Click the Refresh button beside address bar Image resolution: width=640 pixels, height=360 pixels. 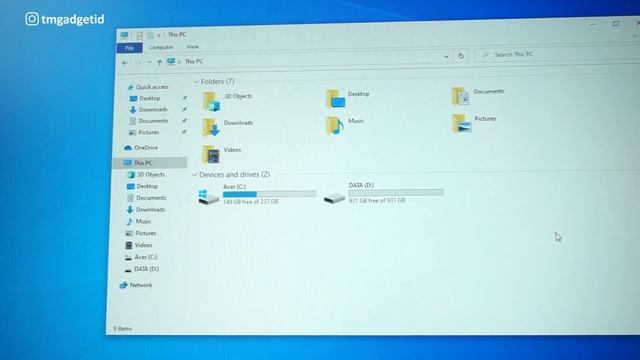pos(461,56)
